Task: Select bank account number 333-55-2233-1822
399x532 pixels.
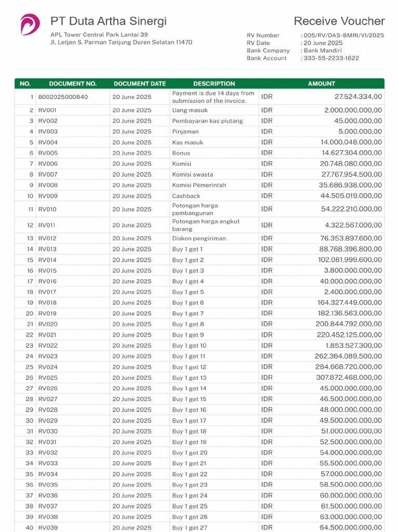Action: (x=331, y=58)
